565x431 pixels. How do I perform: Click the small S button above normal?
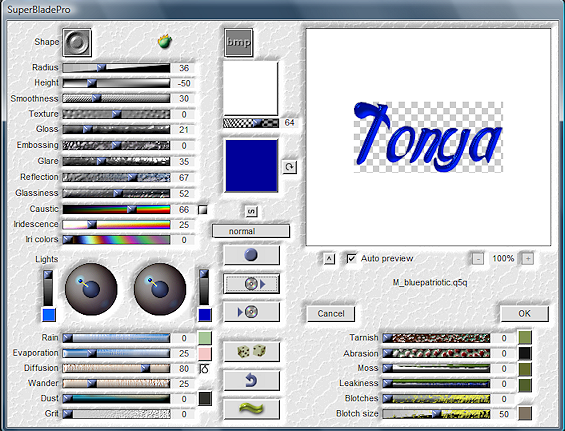click(251, 211)
